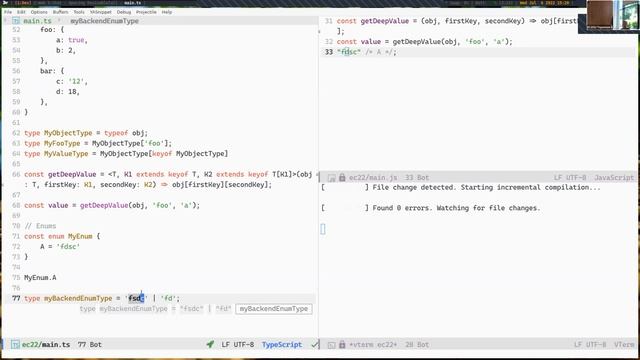Click 'MyValueType' on line 64
Image resolution: width=640 pixels, height=360 pixels.
coord(66,153)
